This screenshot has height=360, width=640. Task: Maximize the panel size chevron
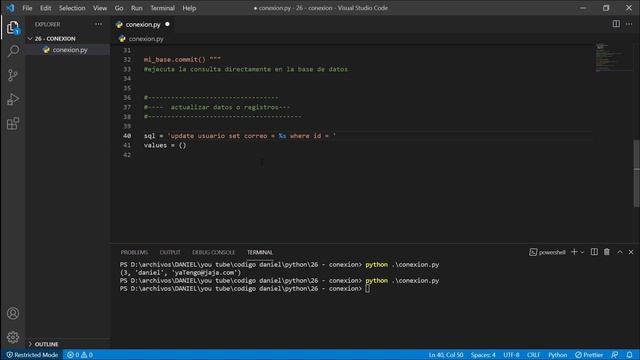620,252
